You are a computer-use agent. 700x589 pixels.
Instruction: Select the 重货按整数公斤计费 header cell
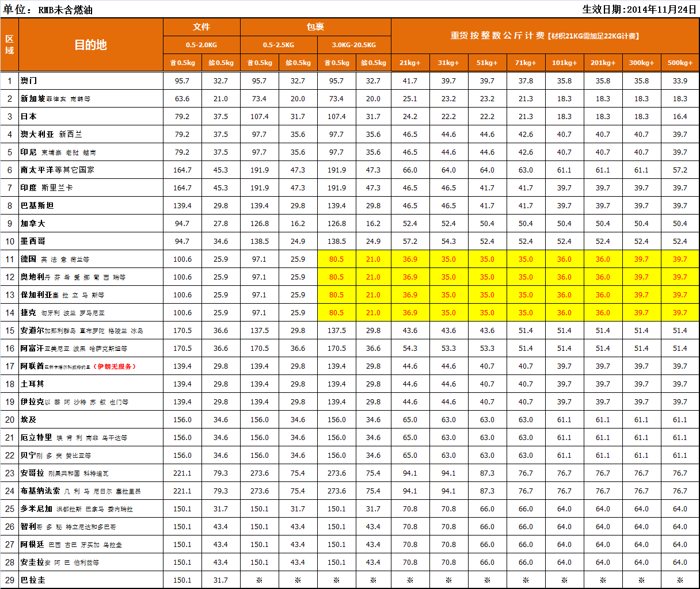click(x=545, y=36)
